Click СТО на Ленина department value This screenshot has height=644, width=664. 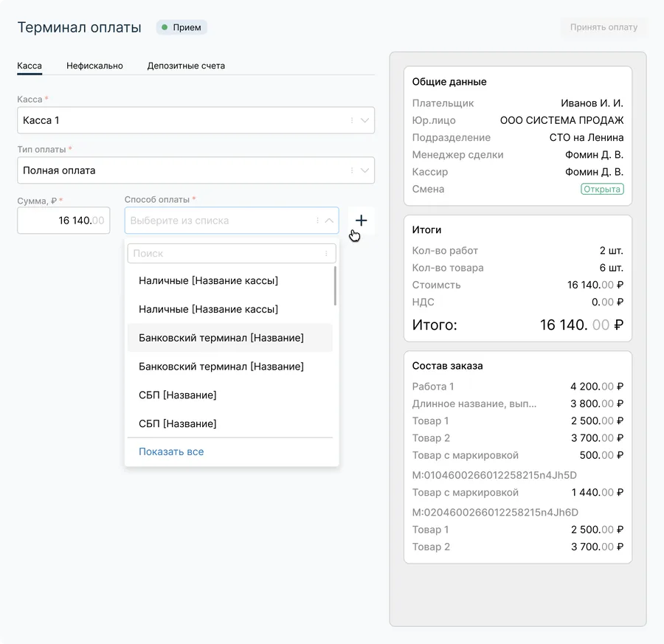(587, 137)
